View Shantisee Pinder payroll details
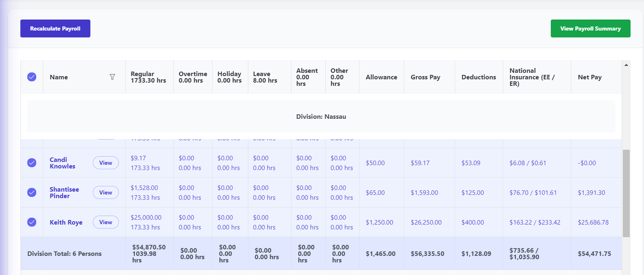644x275 pixels. coord(106,192)
